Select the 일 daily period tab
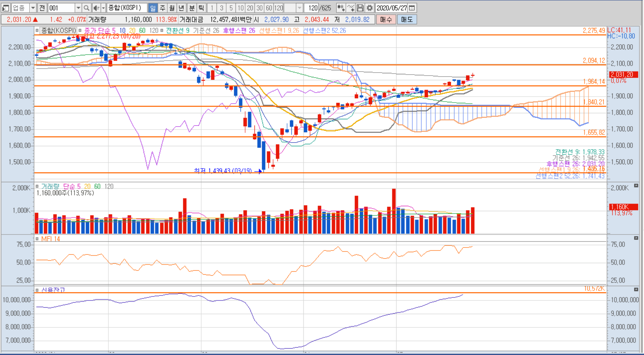Viewport: 644px width, 355px height. coord(153,8)
